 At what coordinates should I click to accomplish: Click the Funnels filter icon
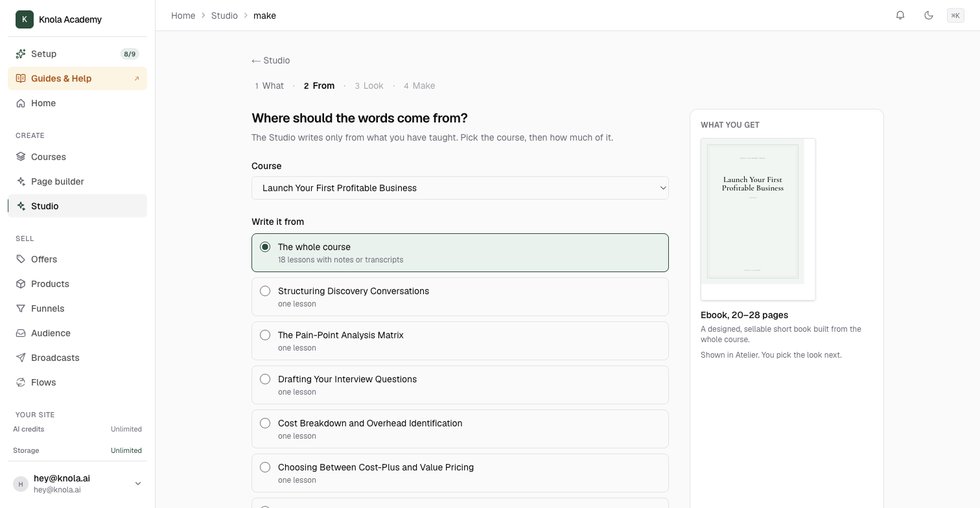pyautogui.click(x=21, y=308)
